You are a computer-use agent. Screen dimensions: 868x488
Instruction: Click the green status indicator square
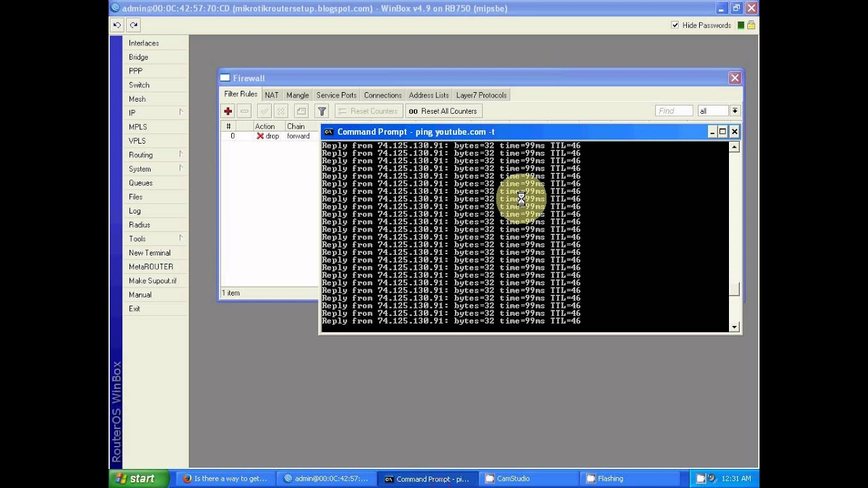click(741, 25)
